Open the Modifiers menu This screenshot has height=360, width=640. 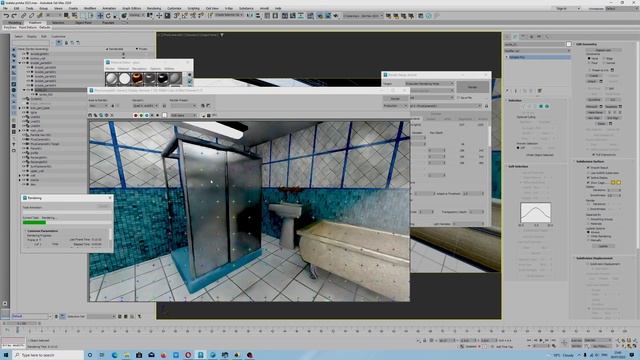click(x=89, y=8)
